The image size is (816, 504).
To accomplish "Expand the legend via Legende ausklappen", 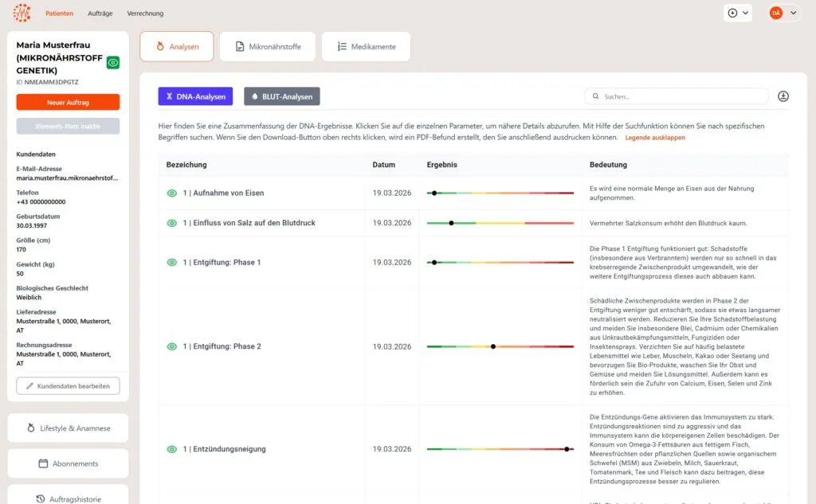I will click(x=654, y=138).
